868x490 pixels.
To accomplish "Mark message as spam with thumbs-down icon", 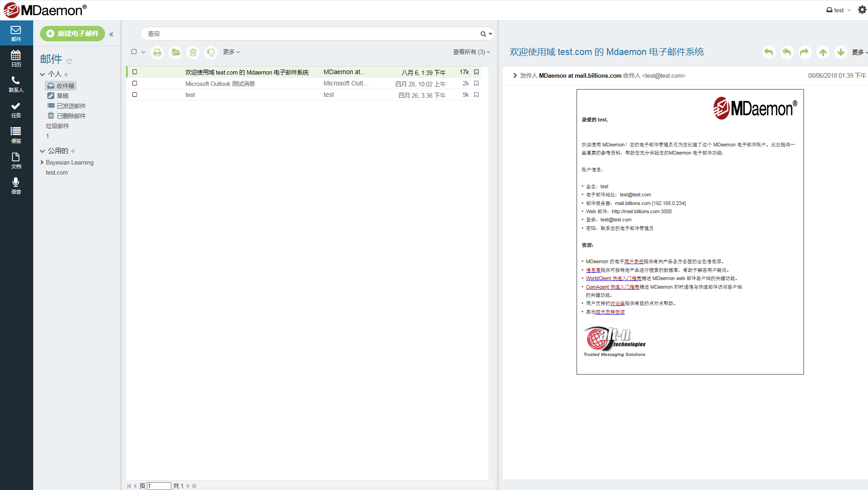I will 211,53.
